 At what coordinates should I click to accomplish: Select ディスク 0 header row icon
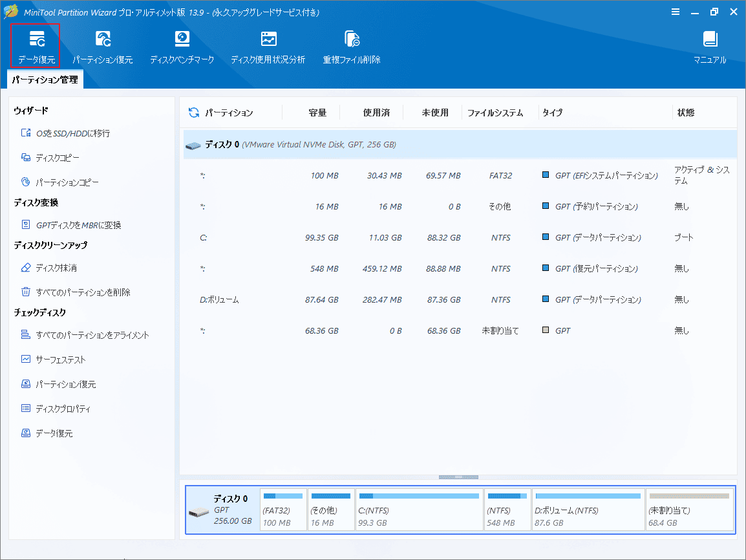(x=193, y=145)
